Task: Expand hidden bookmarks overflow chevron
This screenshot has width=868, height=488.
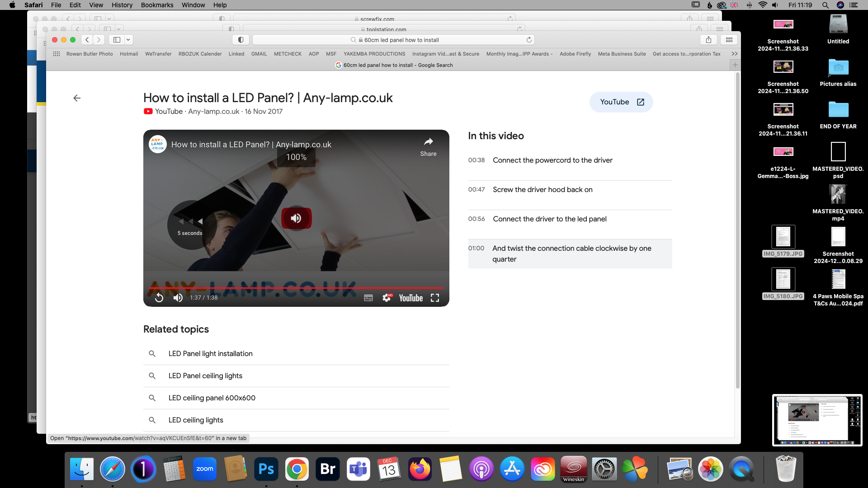Action: coord(735,54)
